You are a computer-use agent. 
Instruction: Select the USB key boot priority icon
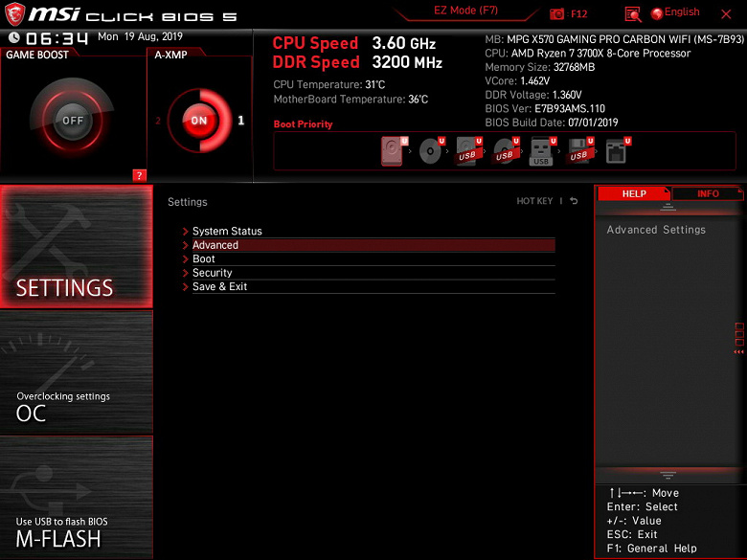542,151
